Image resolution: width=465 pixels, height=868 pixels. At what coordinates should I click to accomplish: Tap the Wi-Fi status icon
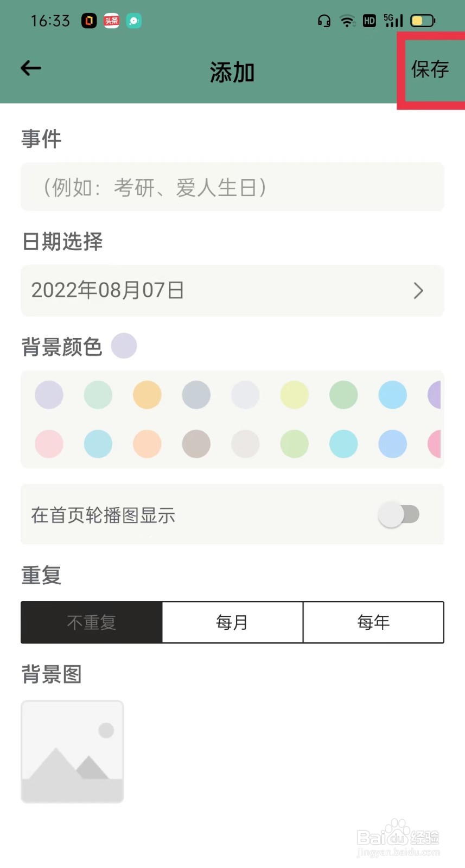point(347,21)
